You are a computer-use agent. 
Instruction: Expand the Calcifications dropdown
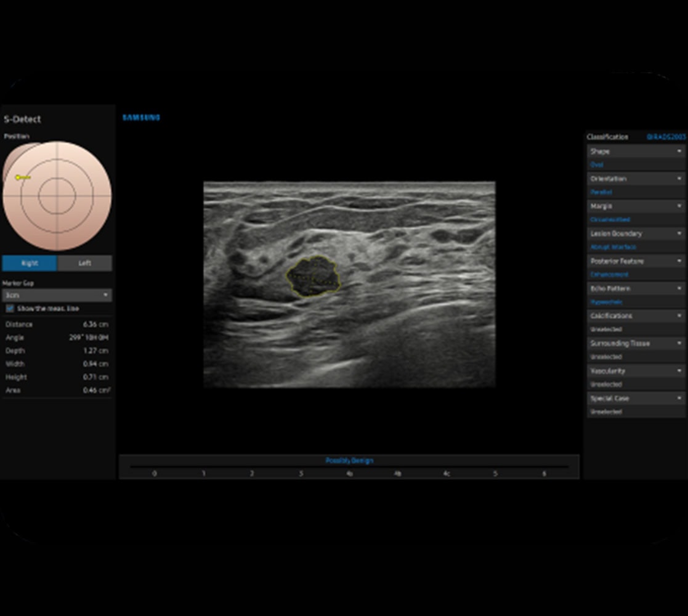636,316
